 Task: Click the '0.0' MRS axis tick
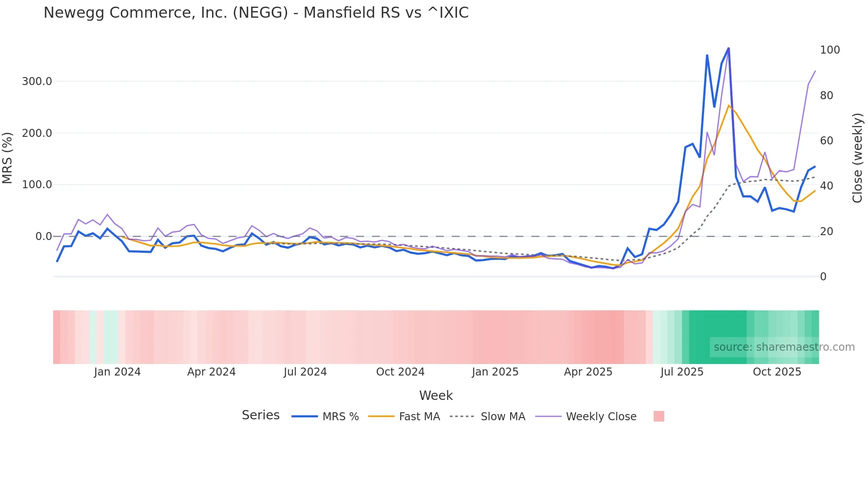[44, 236]
